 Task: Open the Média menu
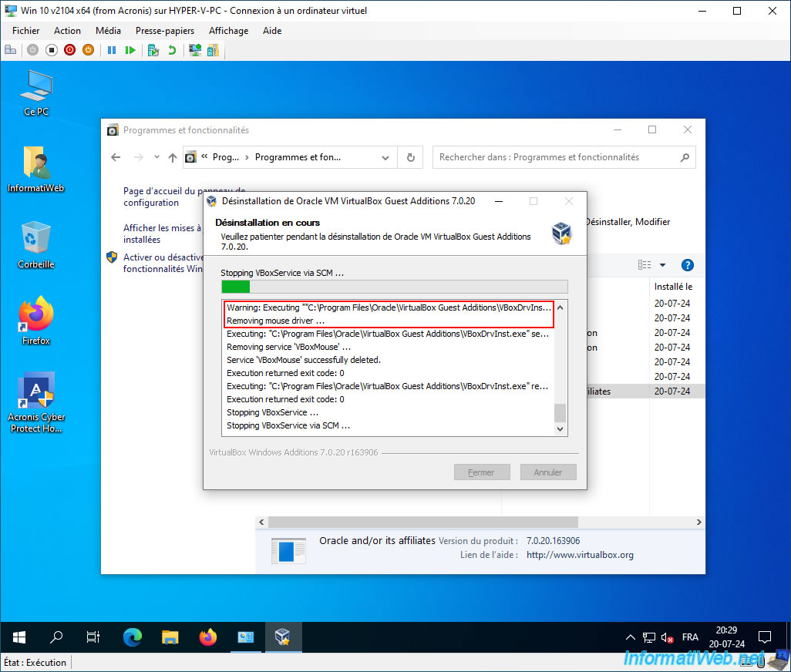tap(108, 31)
